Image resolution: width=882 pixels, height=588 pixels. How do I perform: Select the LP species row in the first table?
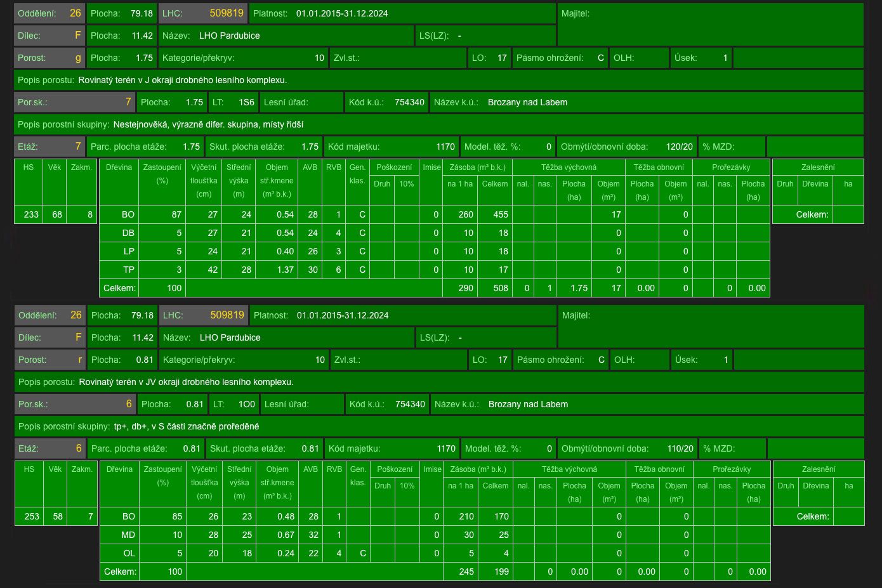coord(435,251)
